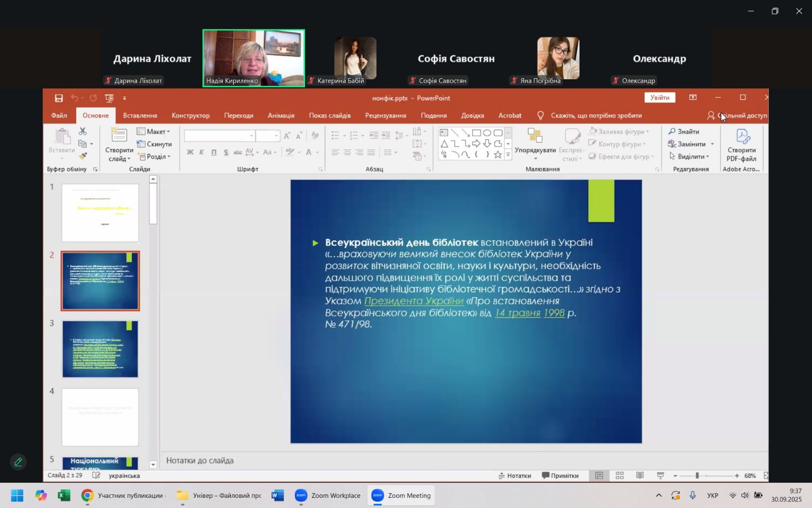The width and height of the screenshot is (812, 508).
Task: Toggle the Нотатки notes pane button
Action: point(515,475)
